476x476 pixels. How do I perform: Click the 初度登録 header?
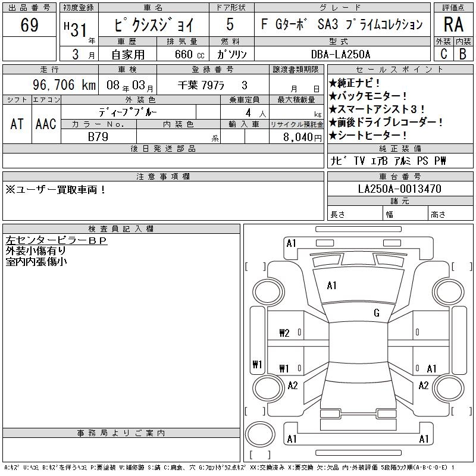pyautogui.click(x=79, y=8)
